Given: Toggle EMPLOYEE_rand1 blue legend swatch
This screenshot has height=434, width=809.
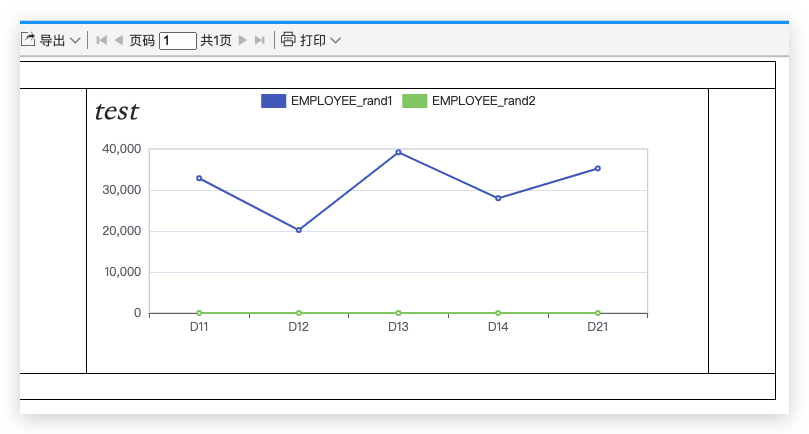Looking at the screenshot, I should 273,101.
